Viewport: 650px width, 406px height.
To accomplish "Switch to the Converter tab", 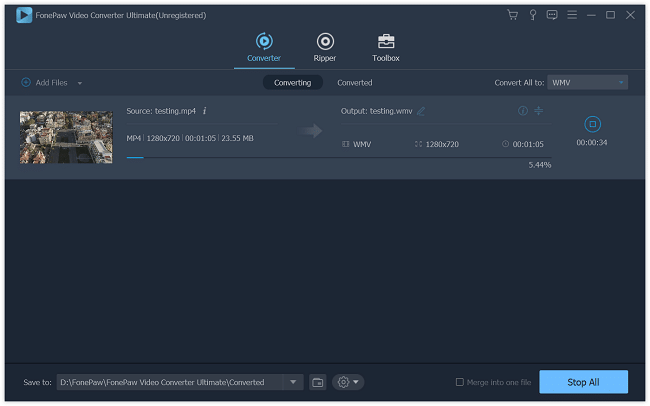I will [264, 47].
